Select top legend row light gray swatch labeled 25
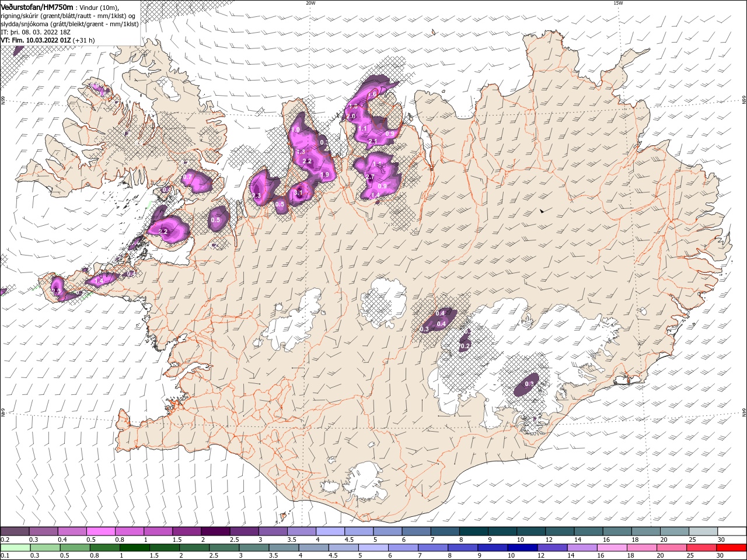The image size is (747, 560). [702, 531]
